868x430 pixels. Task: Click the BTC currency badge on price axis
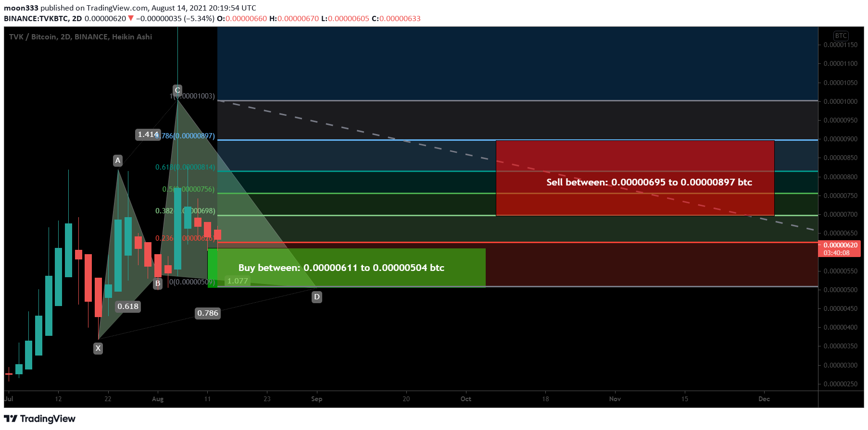tap(841, 36)
